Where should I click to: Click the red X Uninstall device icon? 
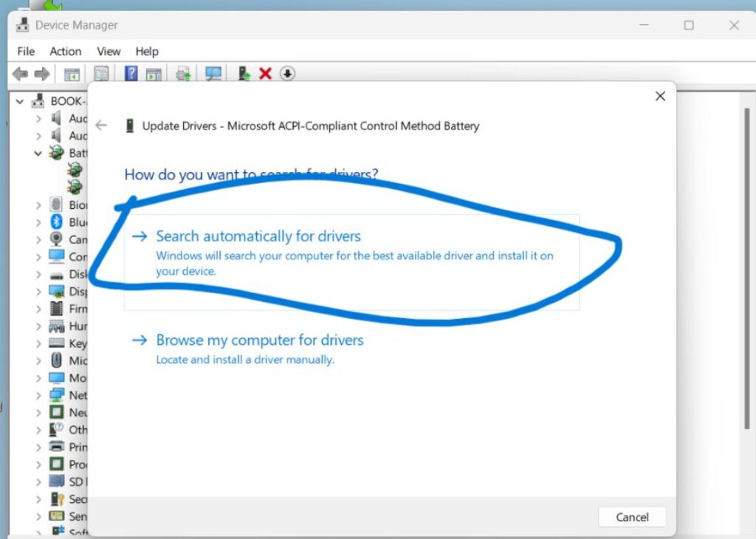point(265,74)
